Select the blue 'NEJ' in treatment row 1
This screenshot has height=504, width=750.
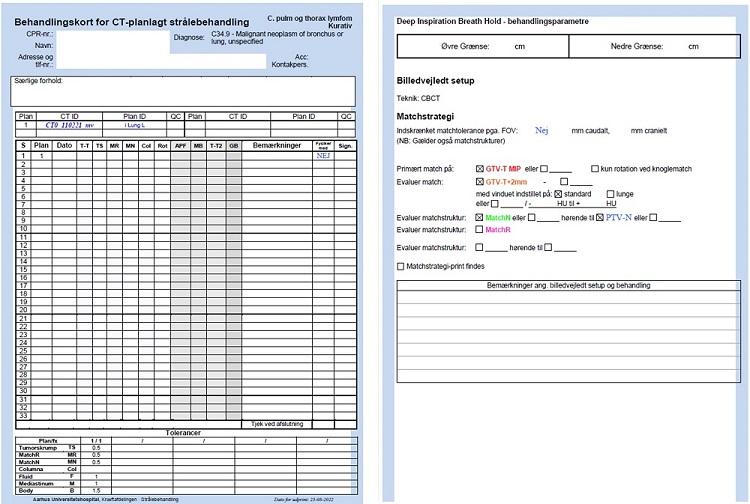point(323,156)
